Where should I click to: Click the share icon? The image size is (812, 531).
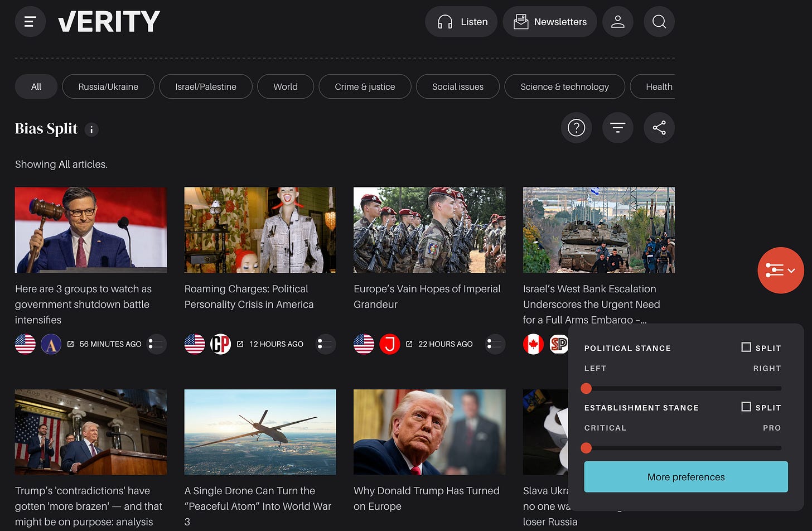pos(659,128)
